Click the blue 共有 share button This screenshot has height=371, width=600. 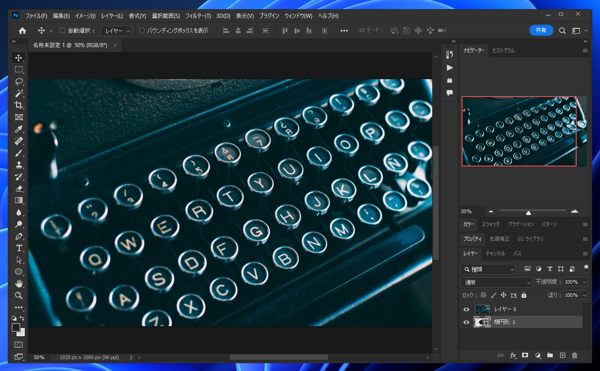pos(541,30)
